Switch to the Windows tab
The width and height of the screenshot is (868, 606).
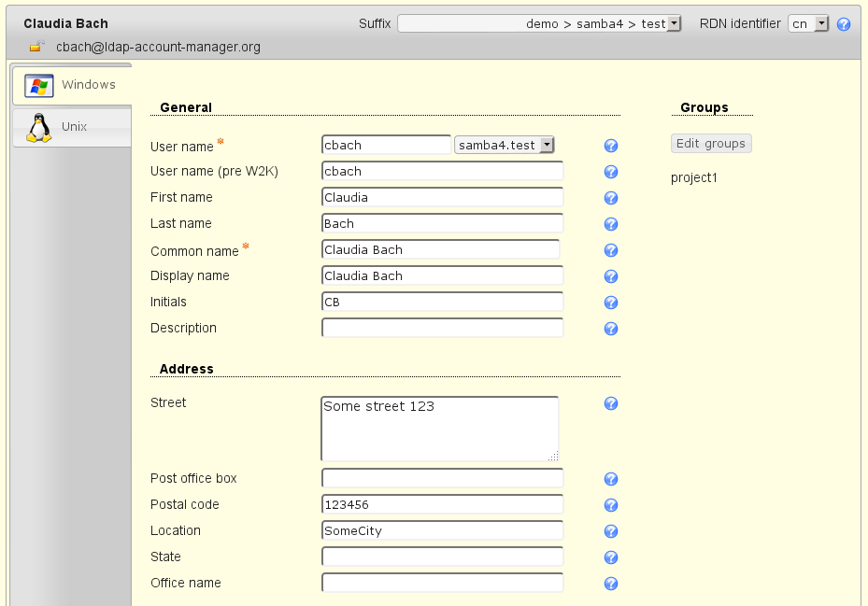point(71,85)
